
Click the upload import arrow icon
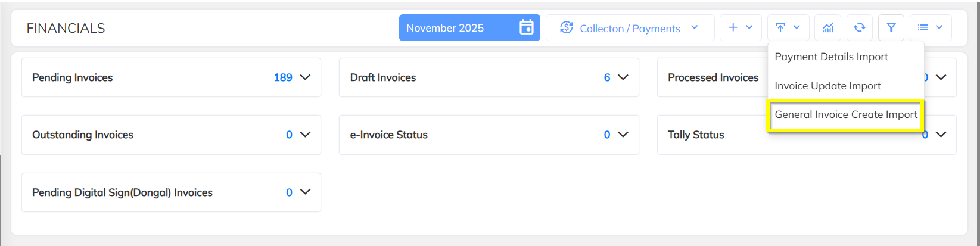780,27
